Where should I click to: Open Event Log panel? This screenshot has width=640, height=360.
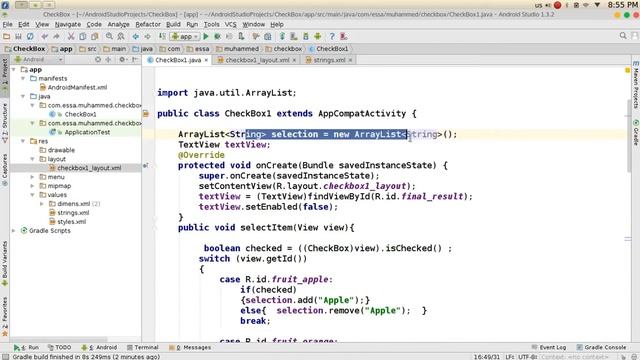(549, 347)
